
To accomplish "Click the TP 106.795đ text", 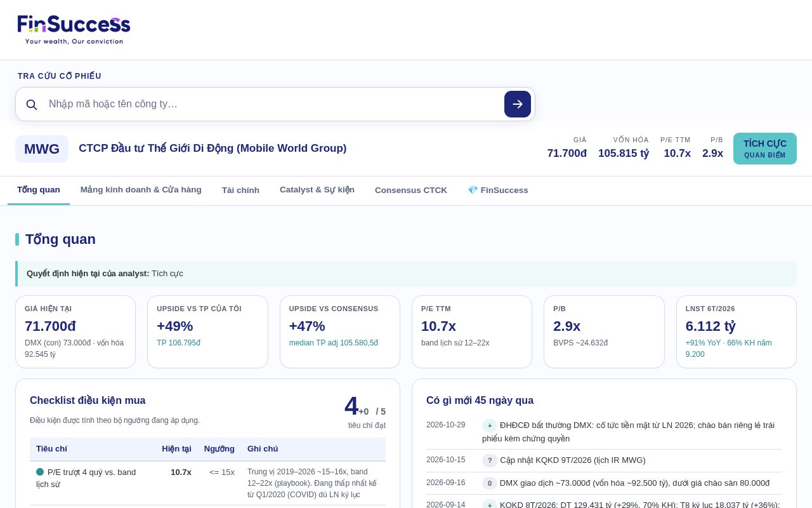I will pyautogui.click(x=178, y=343).
